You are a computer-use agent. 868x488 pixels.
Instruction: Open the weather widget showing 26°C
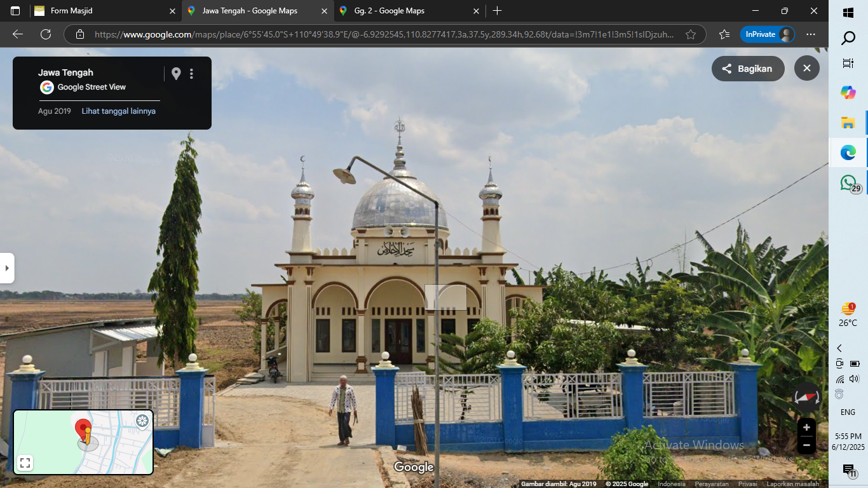click(x=848, y=315)
